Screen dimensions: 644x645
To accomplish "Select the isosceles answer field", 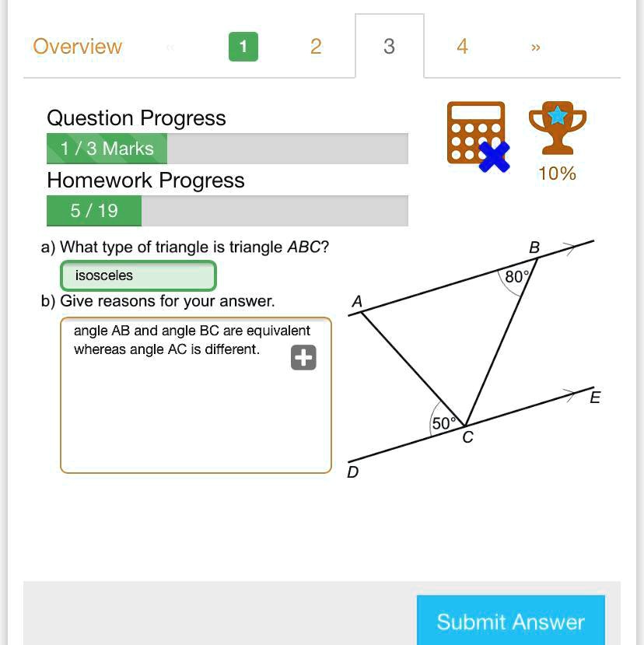I will point(138,275).
